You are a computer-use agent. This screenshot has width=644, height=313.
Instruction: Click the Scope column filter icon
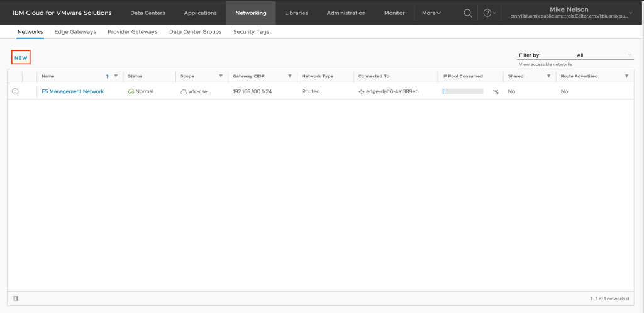pyautogui.click(x=221, y=76)
